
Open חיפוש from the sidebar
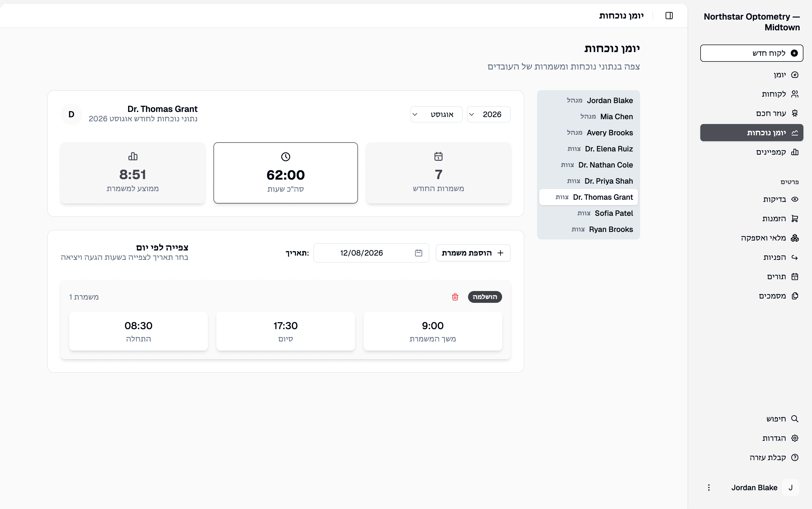click(x=752, y=419)
